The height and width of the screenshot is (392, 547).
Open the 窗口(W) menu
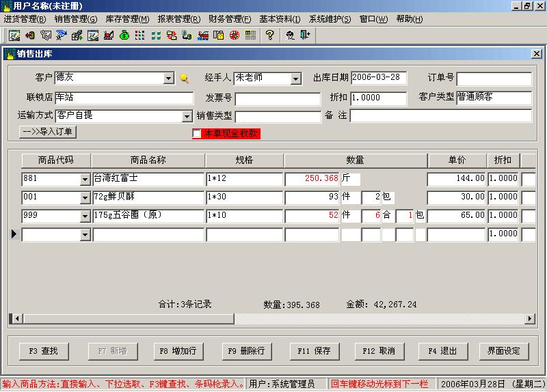point(373,19)
